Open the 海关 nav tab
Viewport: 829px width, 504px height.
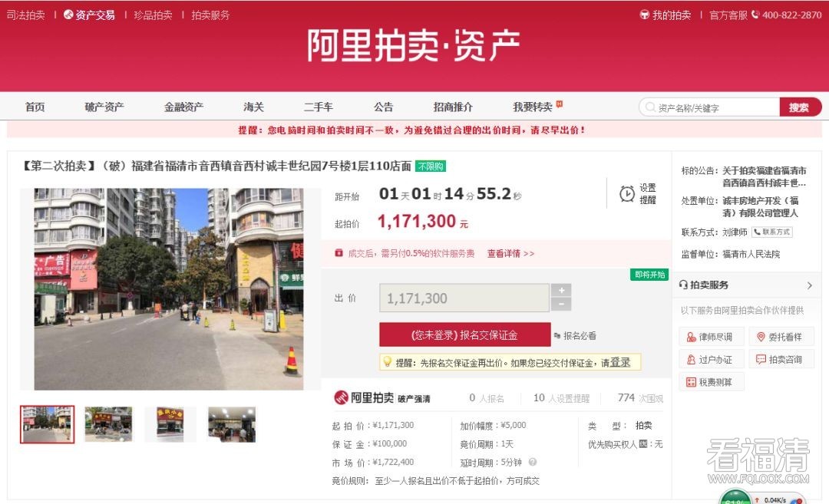pyautogui.click(x=253, y=107)
